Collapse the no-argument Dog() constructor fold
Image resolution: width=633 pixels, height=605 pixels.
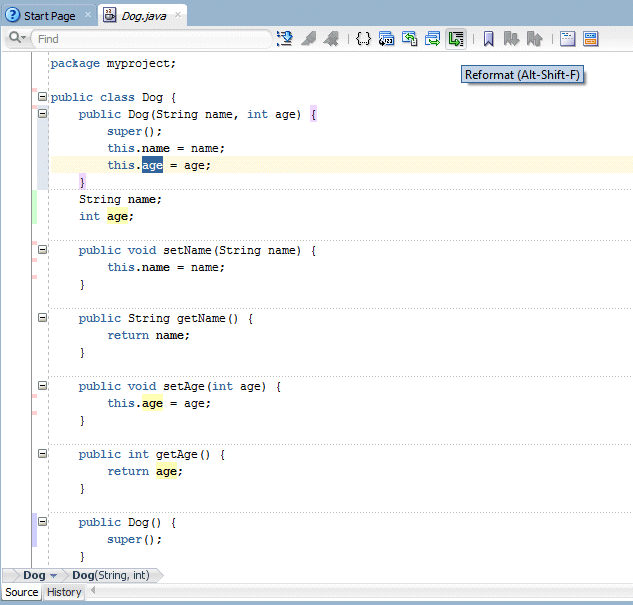click(42, 521)
